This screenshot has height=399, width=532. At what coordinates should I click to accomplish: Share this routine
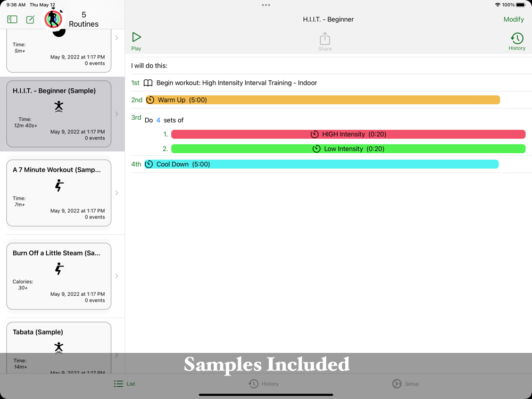325,41
